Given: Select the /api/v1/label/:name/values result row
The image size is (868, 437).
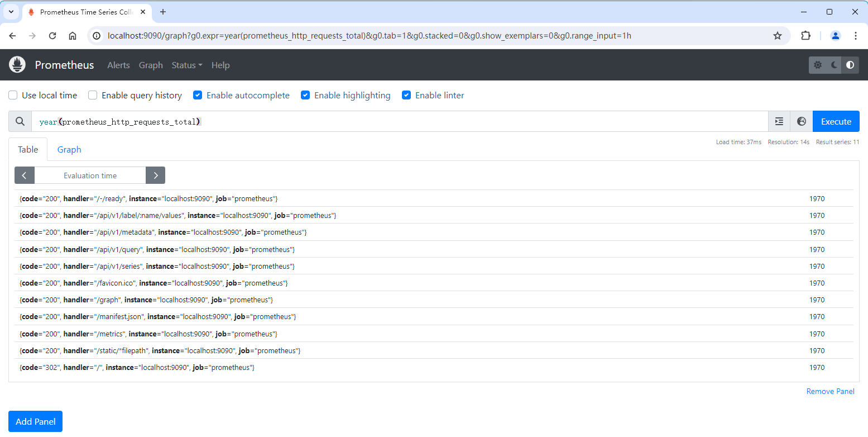Looking at the screenshot, I should 434,215.
